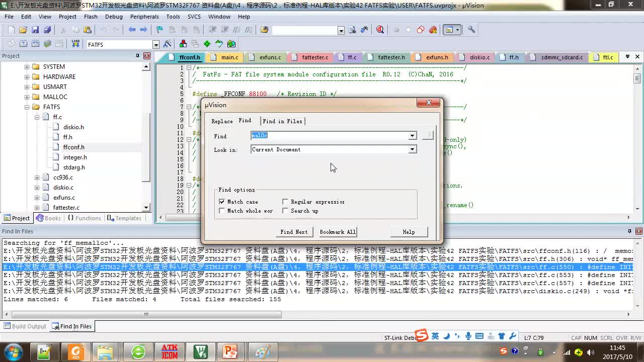Image resolution: width=644 pixels, height=362 pixels.
Task: Enable the Search up checkbox
Action: point(285,211)
